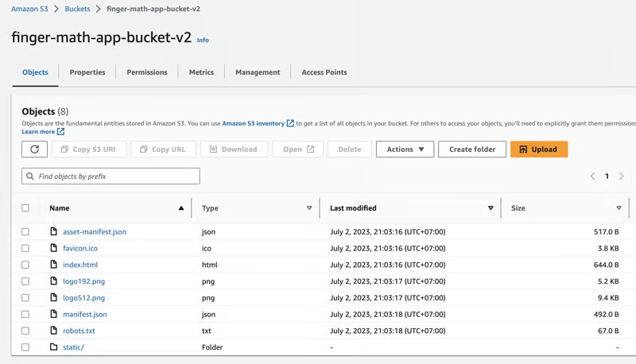
Task: Open the static/ folder link
Action: (x=73, y=347)
